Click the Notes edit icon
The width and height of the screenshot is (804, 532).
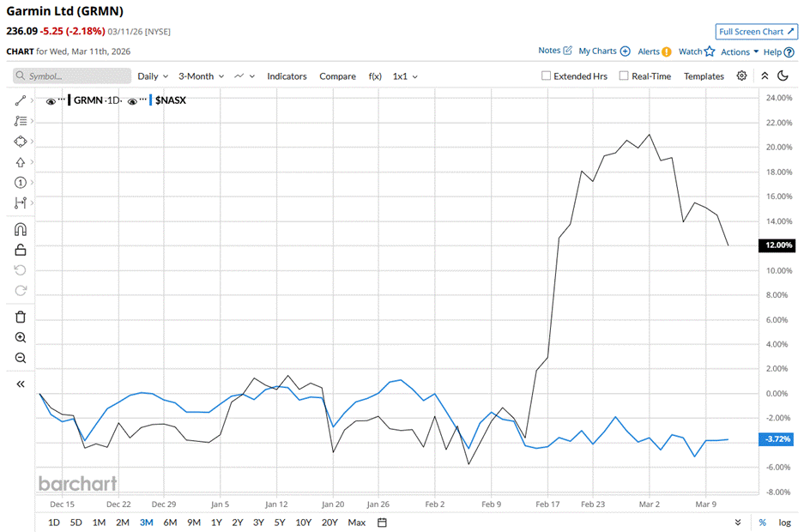(x=568, y=51)
